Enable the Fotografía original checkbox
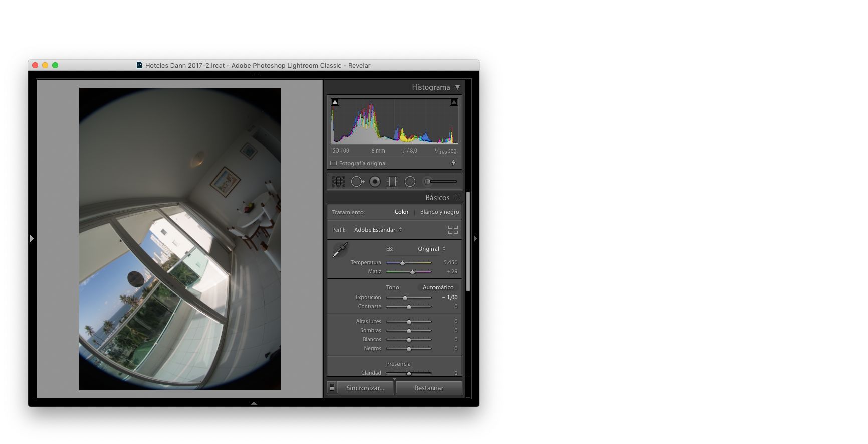This screenshot has width=868, height=444. (334, 163)
